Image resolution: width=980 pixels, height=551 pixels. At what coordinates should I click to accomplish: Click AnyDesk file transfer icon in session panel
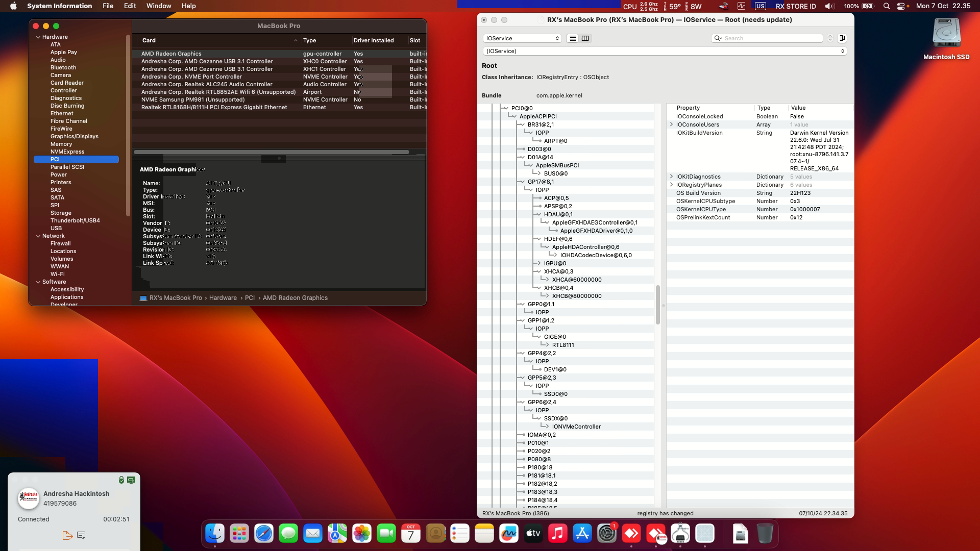point(67,535)
